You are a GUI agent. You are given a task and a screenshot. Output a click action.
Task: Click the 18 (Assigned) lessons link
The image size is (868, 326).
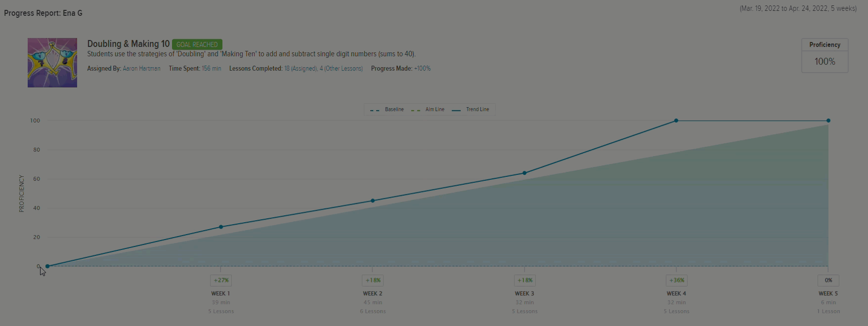300,69
